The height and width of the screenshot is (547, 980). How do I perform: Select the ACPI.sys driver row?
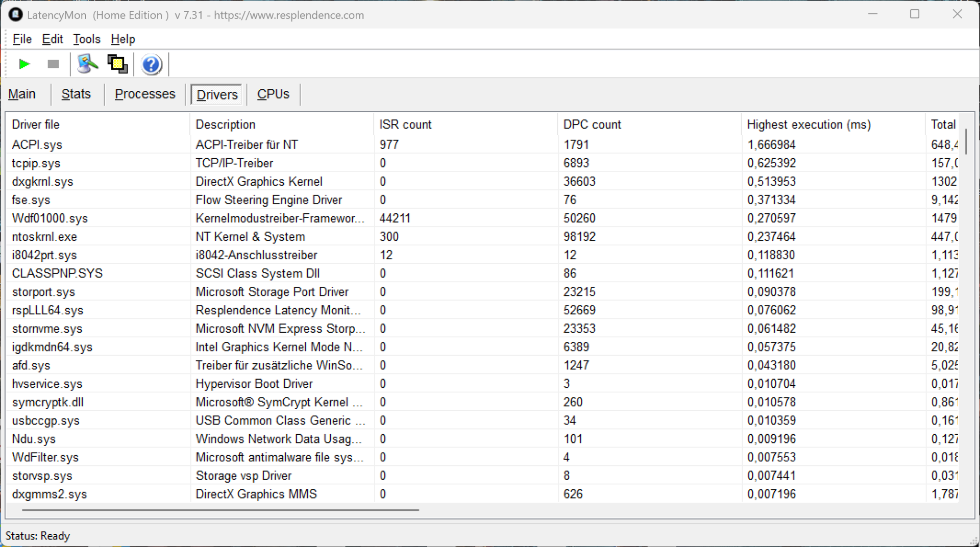(x=482, y=145)
